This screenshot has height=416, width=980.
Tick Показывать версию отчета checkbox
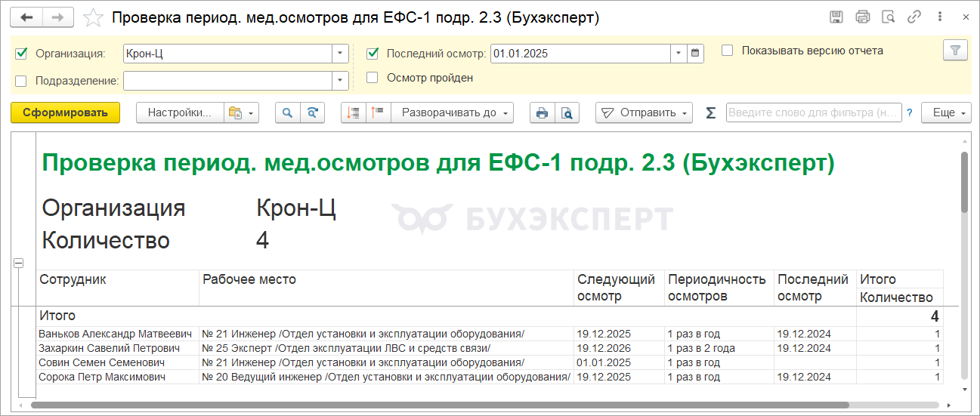tap(728, 51)
